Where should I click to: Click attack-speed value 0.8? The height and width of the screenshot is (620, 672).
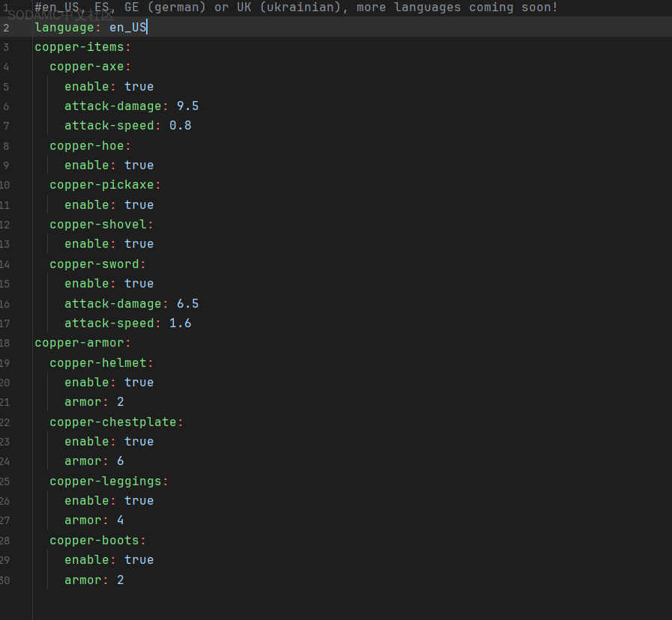(x=180, y=126)
